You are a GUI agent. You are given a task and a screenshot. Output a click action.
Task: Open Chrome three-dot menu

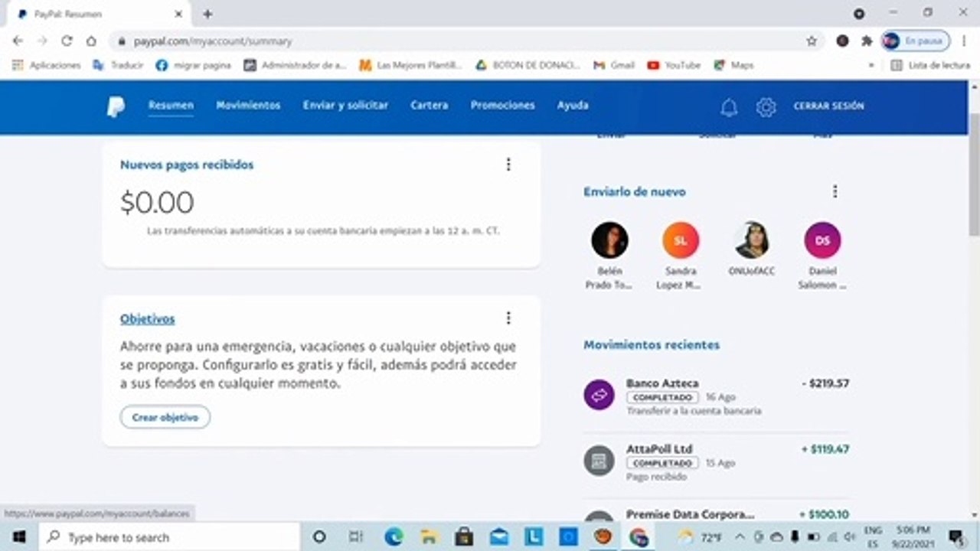[963, 41]
